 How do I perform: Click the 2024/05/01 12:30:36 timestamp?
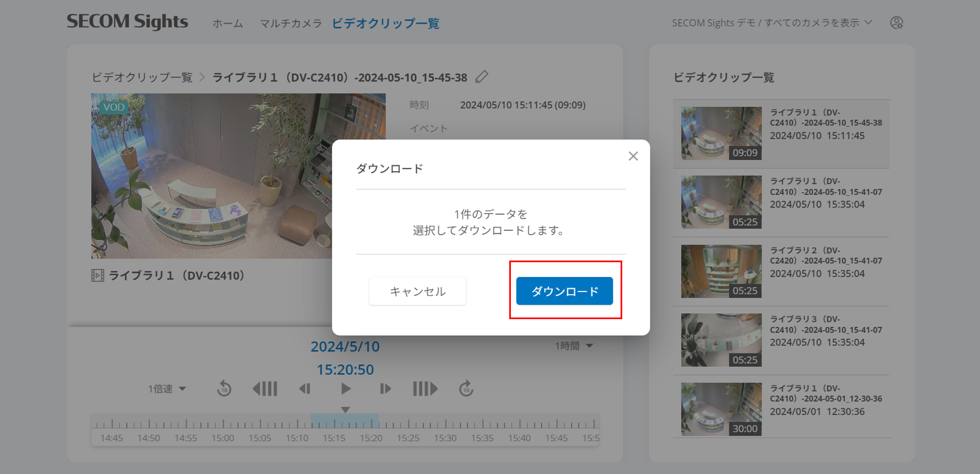[x=817, y=411]
